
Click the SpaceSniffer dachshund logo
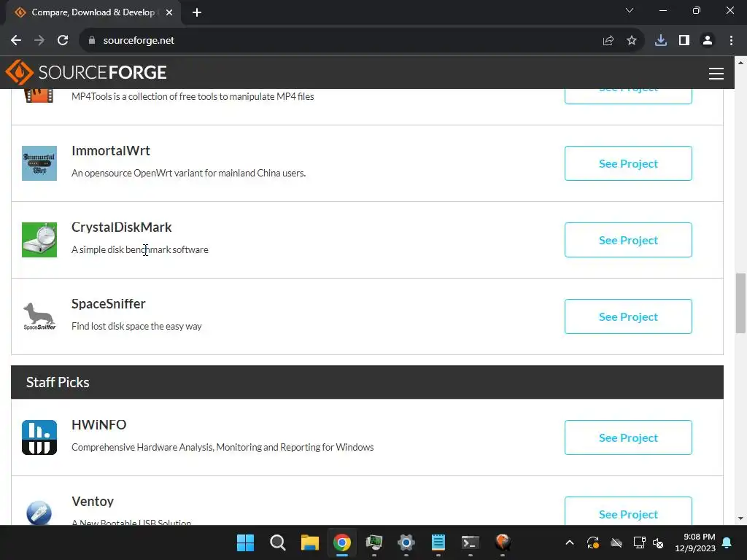tap(39, 316)
